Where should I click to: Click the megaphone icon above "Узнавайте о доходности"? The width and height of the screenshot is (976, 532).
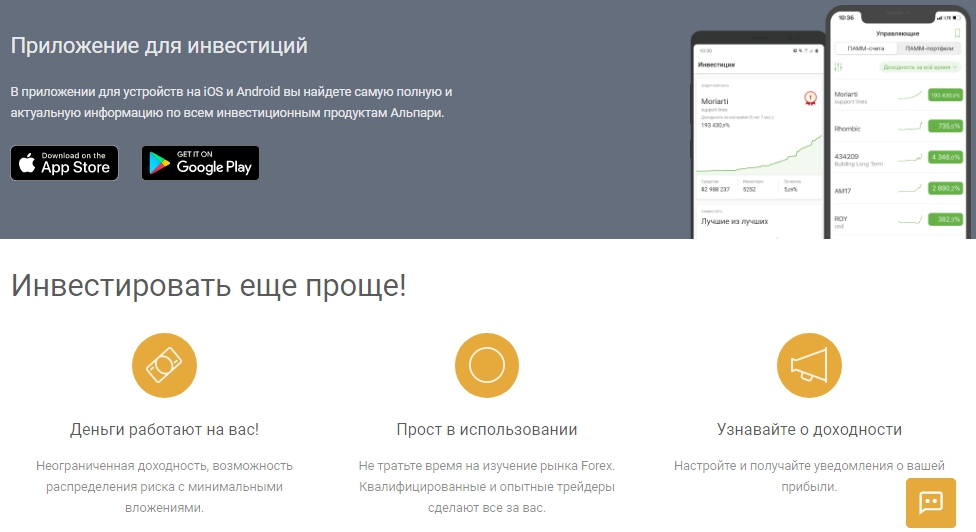pyautogui.click(x=809, y=365)
